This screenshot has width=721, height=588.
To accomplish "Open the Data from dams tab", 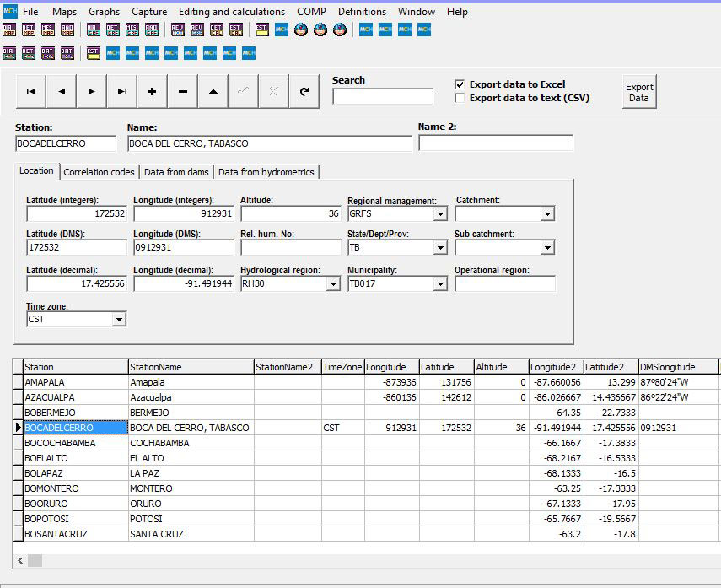I will 176,172.
